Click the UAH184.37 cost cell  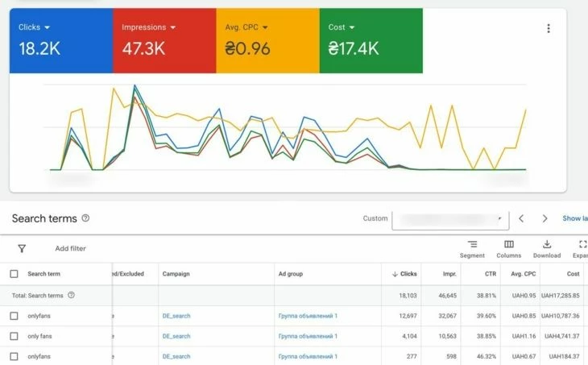point(564,356)
